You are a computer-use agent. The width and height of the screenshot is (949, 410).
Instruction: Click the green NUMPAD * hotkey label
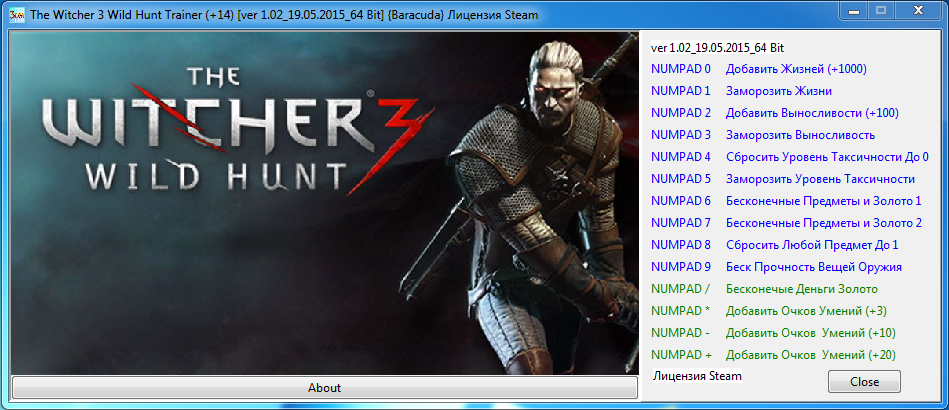pyautogui.click(x=680, y=311)
